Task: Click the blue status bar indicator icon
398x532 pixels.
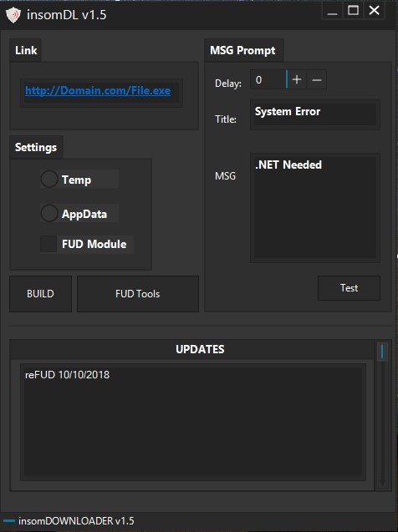Action: point(9,521)
